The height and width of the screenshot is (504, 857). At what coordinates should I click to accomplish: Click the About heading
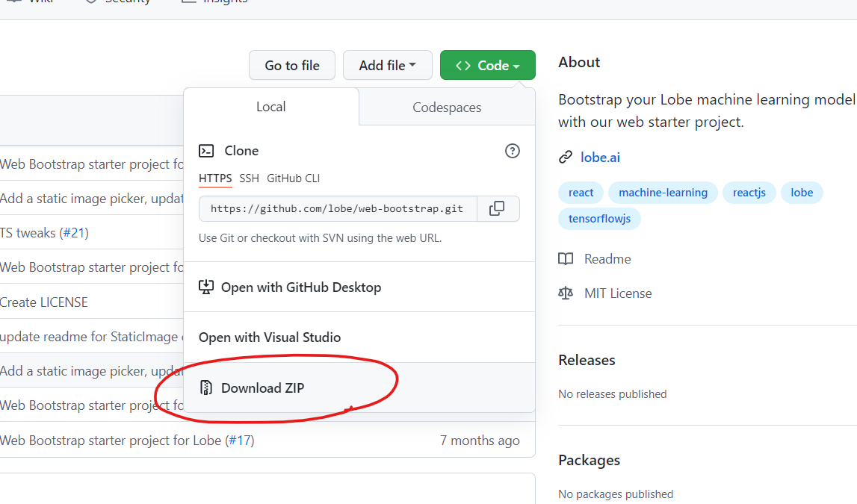click(x=579, y=62)
